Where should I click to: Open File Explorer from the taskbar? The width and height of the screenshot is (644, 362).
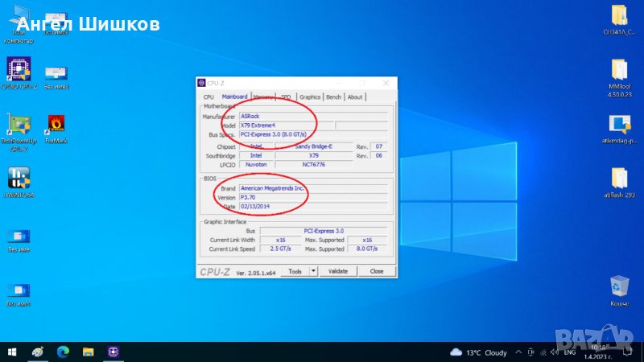[88, 352]
